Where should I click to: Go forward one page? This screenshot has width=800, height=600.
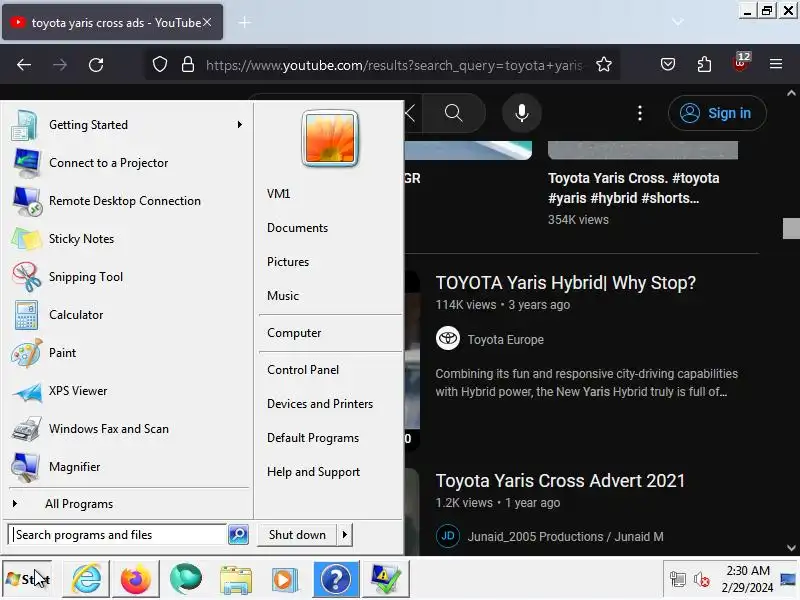click(60, 65)
